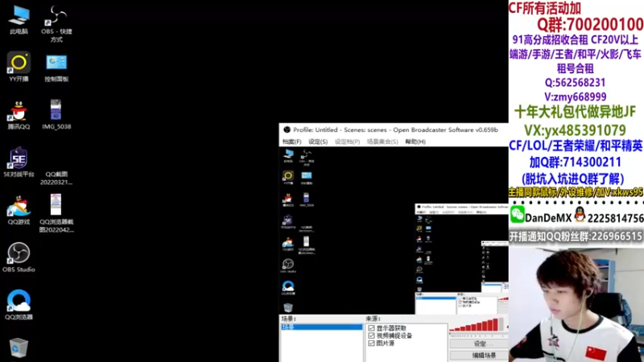Click the 显示器获取 source name
The width and height of the screenshot is (644, 362).
[x=391, y=328]
